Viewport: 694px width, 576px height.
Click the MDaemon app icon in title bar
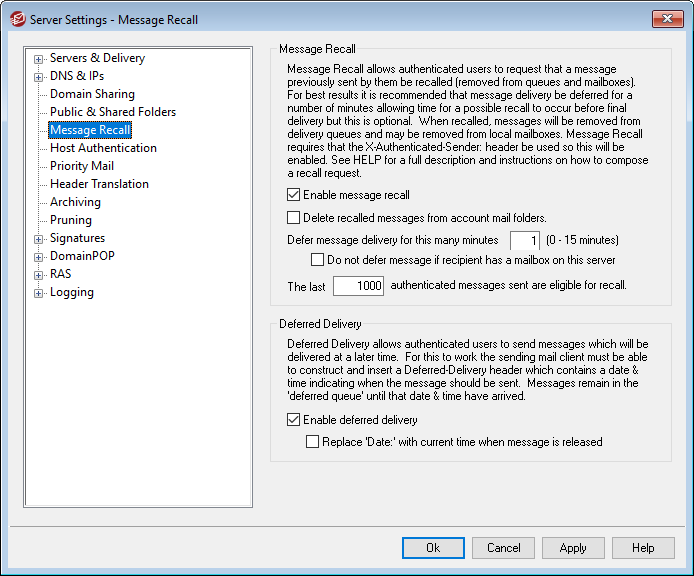[x=16, y=19]
